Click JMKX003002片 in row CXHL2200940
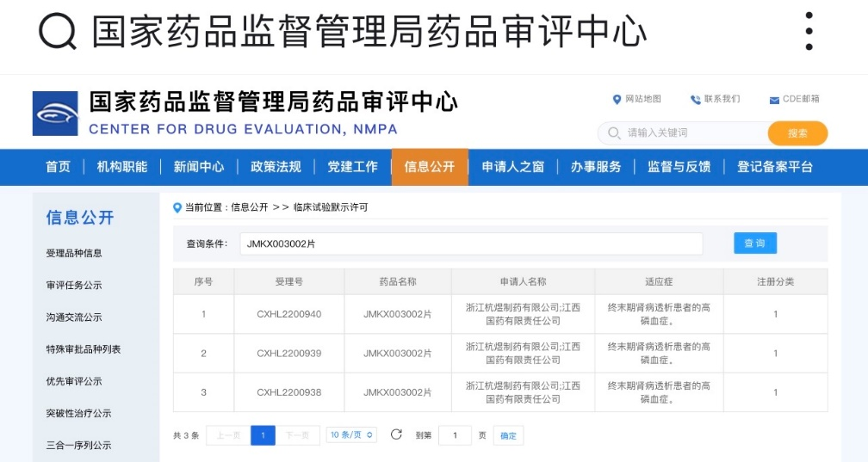The width and height of the screenshot is (868, 462). click(398, 314)
